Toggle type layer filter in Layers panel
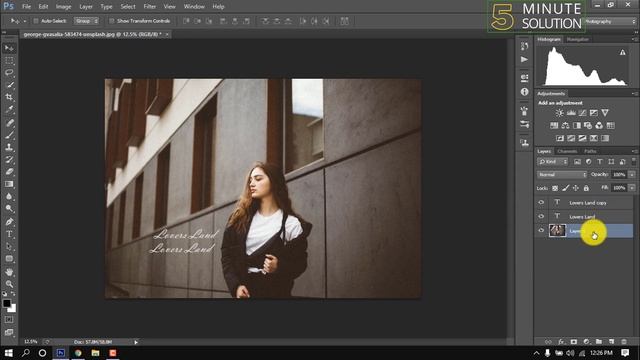This screenshot has width=640, height=360. pos(600,162)
